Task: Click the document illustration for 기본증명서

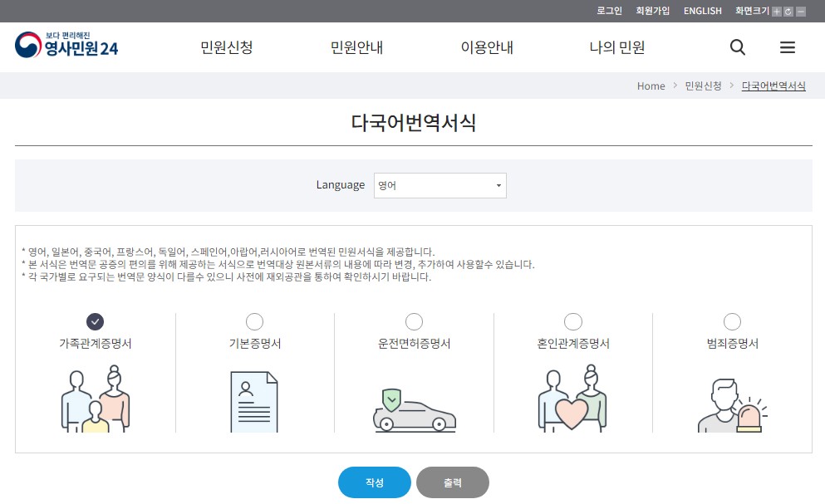Action: point(254,401)
